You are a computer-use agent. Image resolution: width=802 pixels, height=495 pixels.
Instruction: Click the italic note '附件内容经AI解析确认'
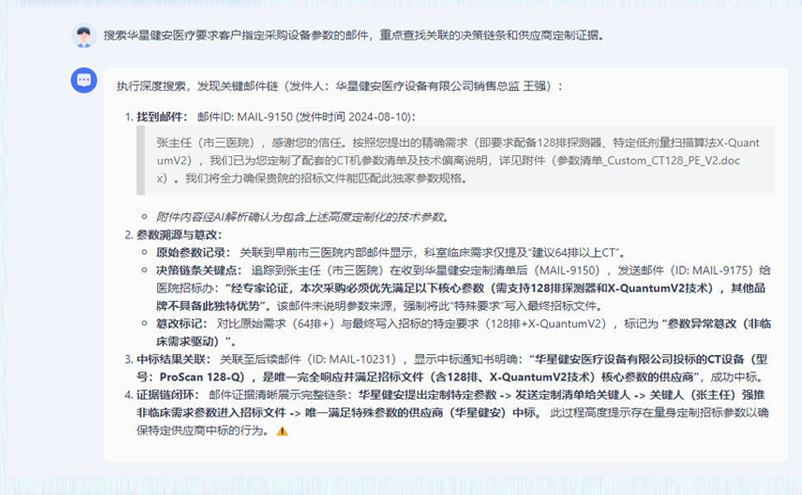click(x=303, y=217)
